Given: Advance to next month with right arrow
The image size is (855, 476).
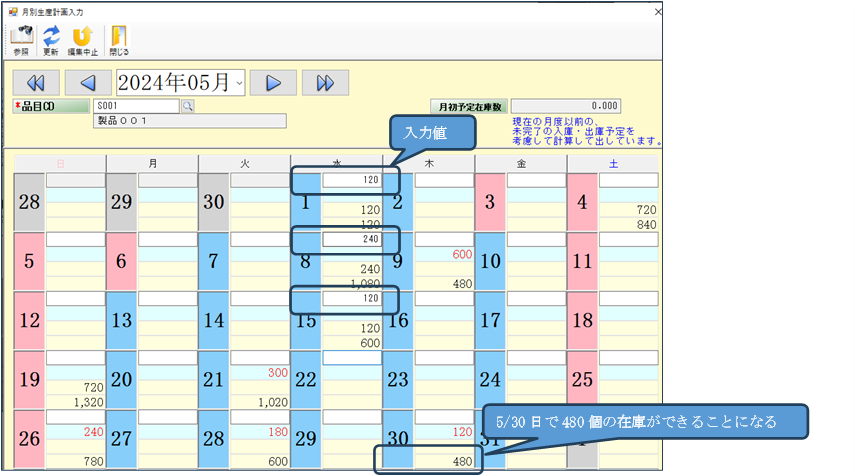Looking at the screenshot, I should 273,82.
